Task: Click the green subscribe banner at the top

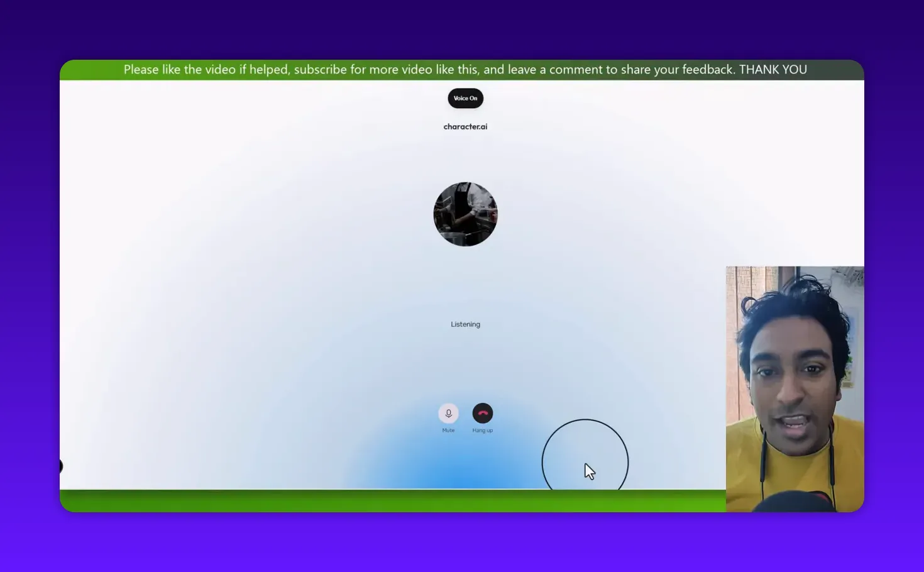Action: click(x=465, y=69)
